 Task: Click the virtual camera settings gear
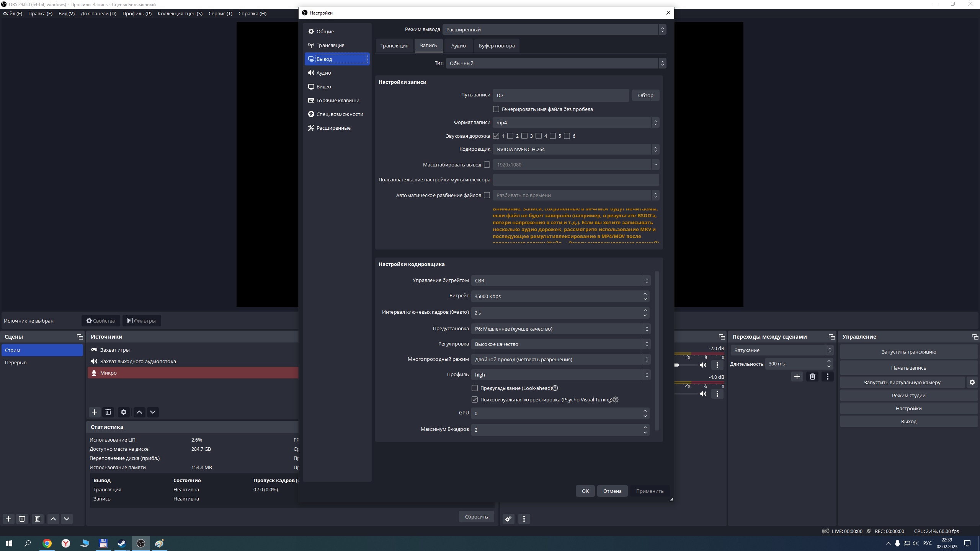click(x=972, y=382)
